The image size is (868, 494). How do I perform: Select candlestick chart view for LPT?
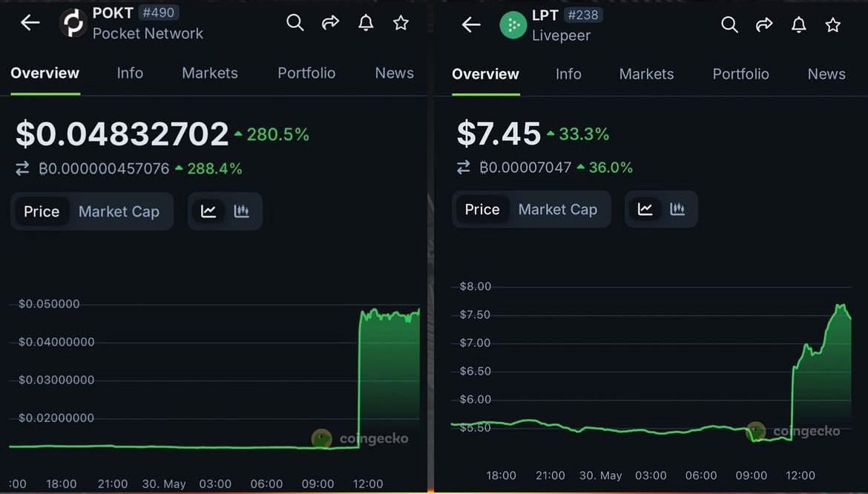(677, 209)
